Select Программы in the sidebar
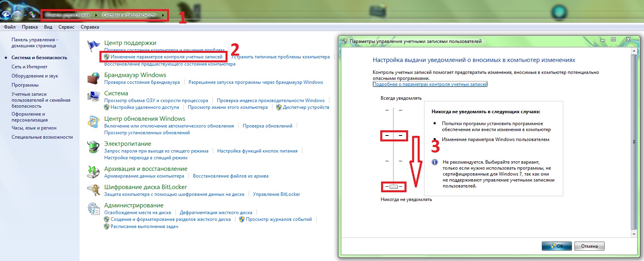 25,85
